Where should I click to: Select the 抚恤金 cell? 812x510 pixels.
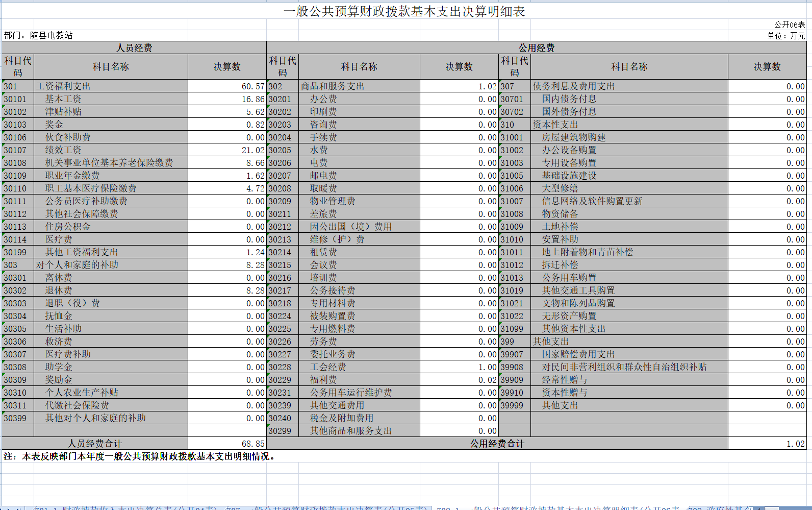(x=111, y=316)
